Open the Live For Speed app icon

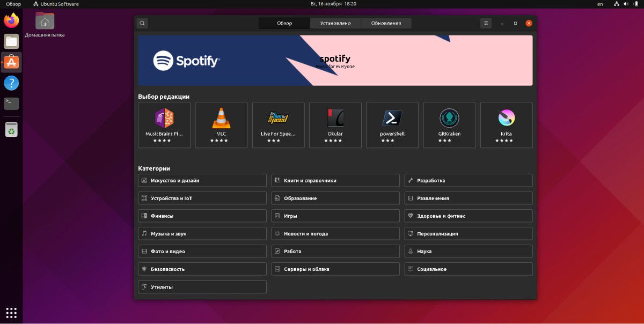pyautogui.click(x=279, y=117)
